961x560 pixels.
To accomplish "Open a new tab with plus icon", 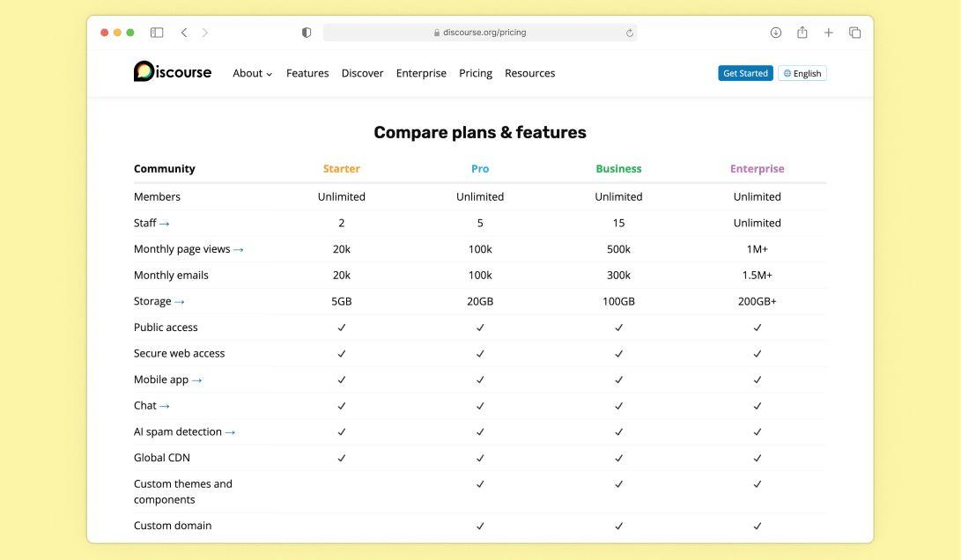I will point(828,33).
